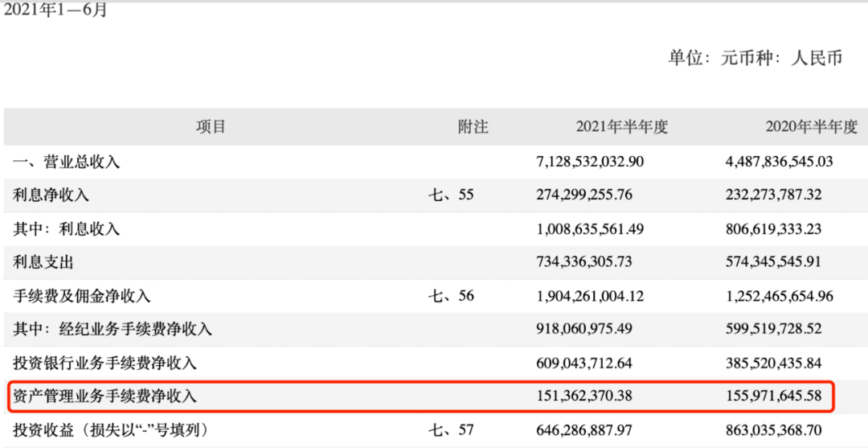Click the note reference 七、57

(x=451, y=430)
